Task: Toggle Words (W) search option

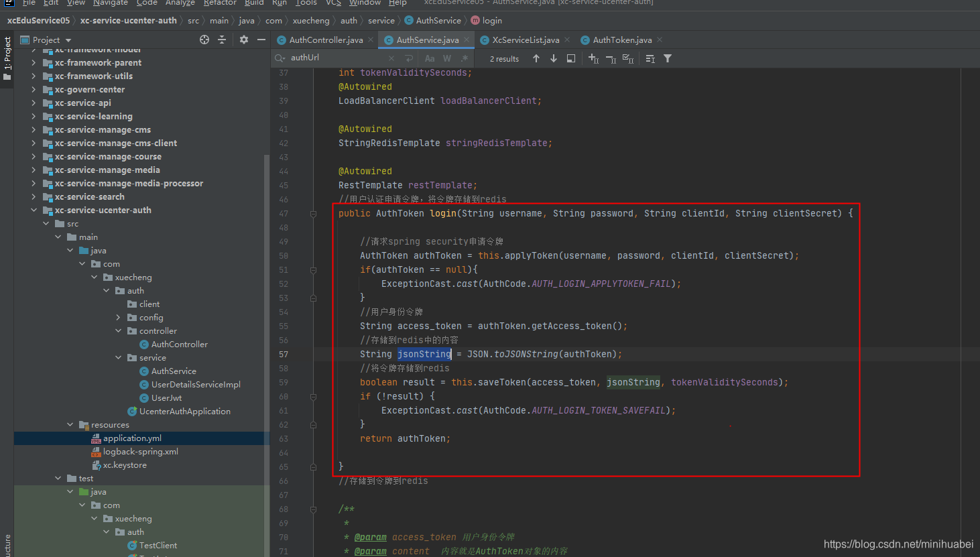Action: [447, 58]
